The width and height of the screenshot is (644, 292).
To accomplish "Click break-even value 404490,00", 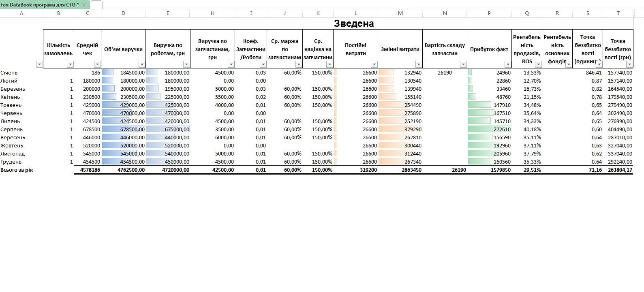I will point(618,130).
